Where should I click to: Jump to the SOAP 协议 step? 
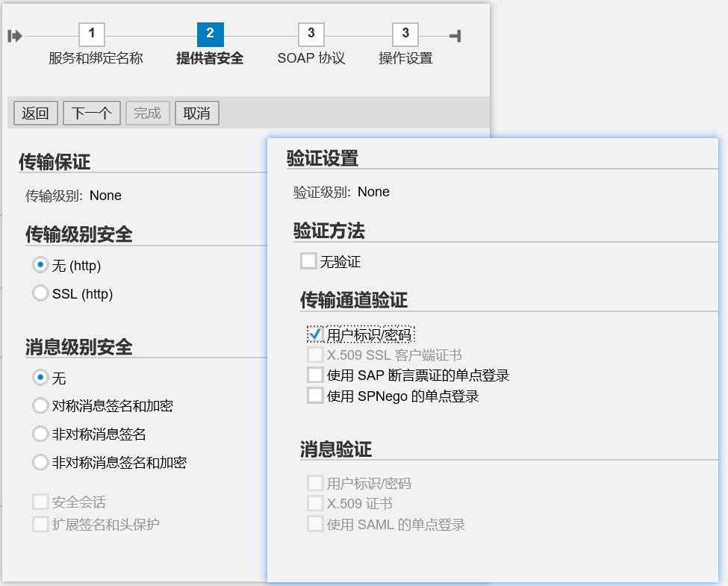tap(311, 34)
